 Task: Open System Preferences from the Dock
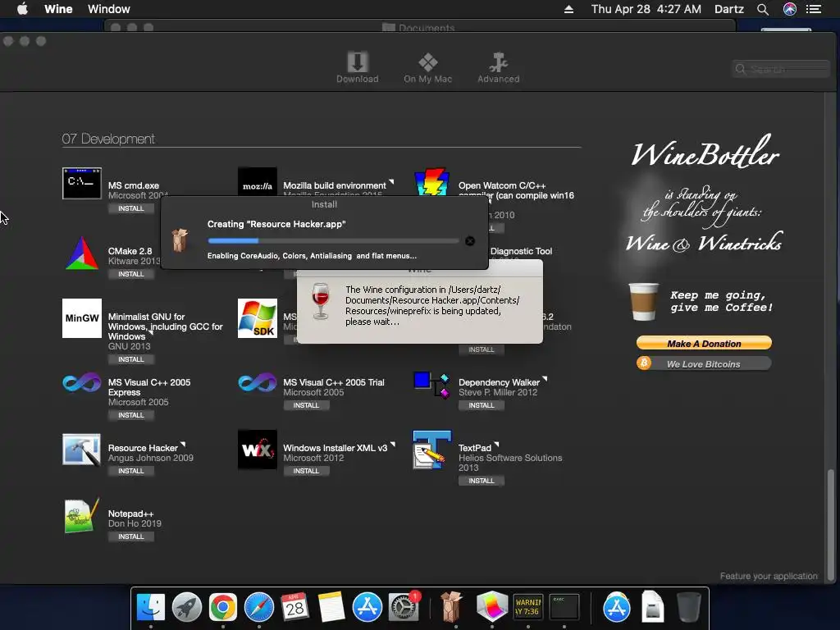tap(404, 607)
